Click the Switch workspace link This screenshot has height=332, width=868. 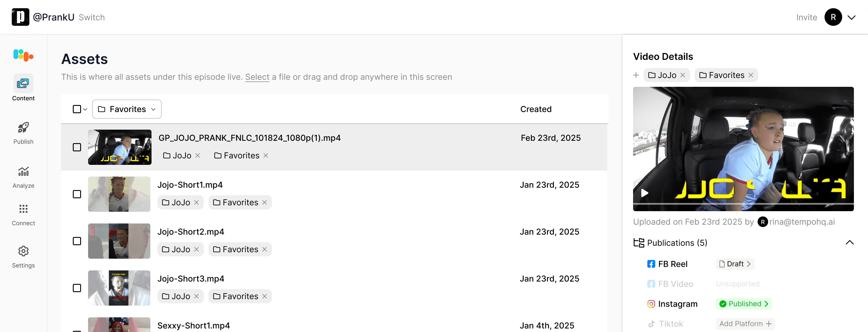pyautogui.click(x=92, y=18)
